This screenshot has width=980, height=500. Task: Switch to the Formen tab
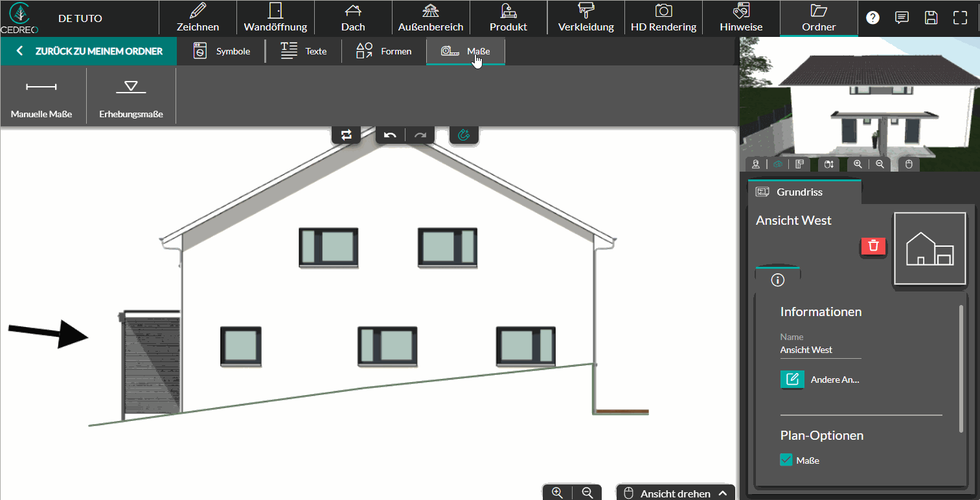click(x=383, y=51)
